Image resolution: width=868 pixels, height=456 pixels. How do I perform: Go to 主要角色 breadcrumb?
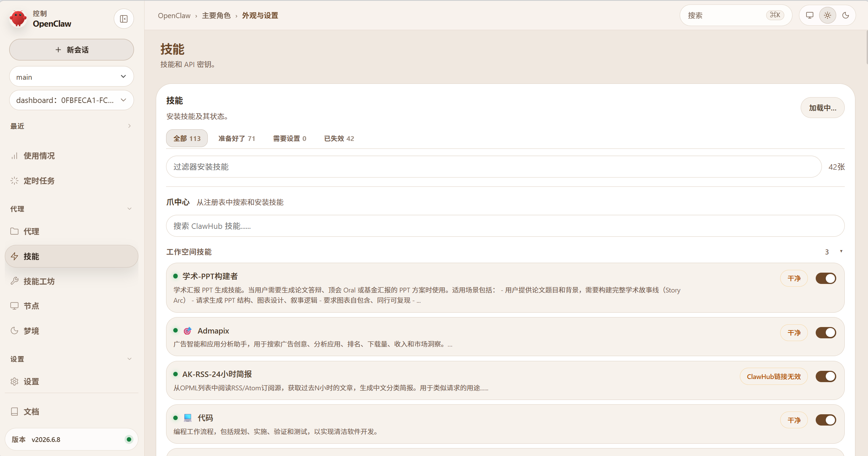tap(216, 16)
